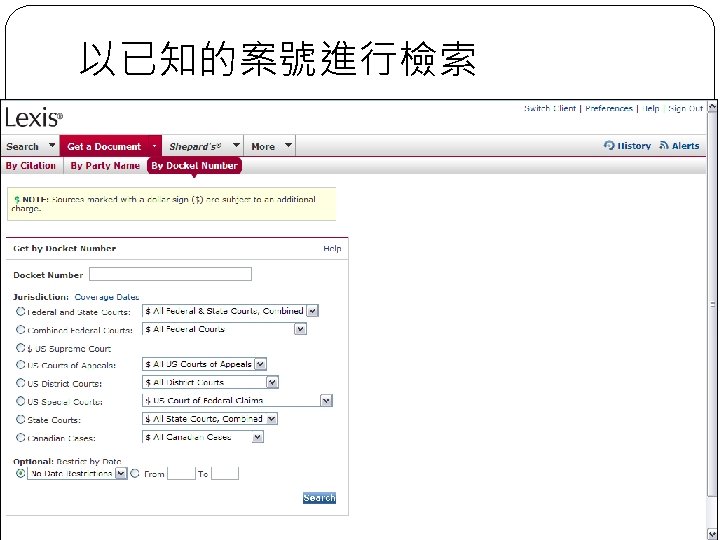
Task: Select the Get a Document tab
Action: pyautogui.click(x=104, y=146)
